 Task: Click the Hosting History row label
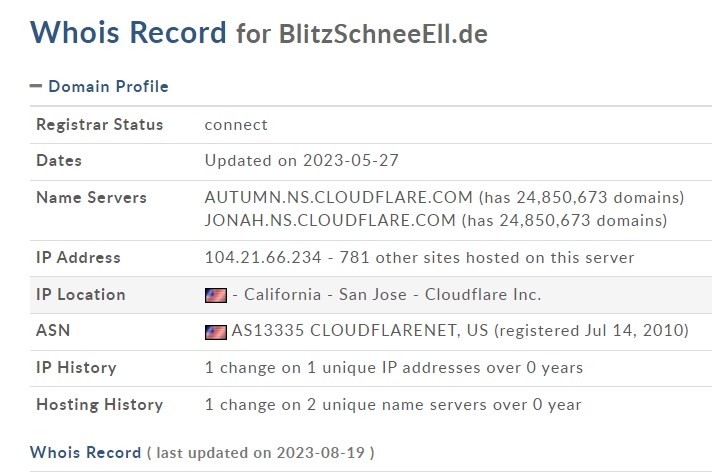pos(99,404)
